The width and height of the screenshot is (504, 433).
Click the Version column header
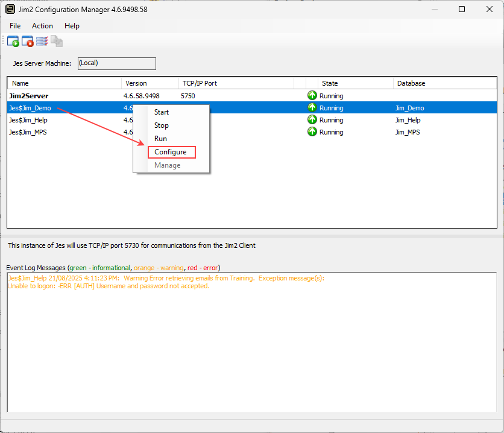pyautogui.click(x=136, y=83)
